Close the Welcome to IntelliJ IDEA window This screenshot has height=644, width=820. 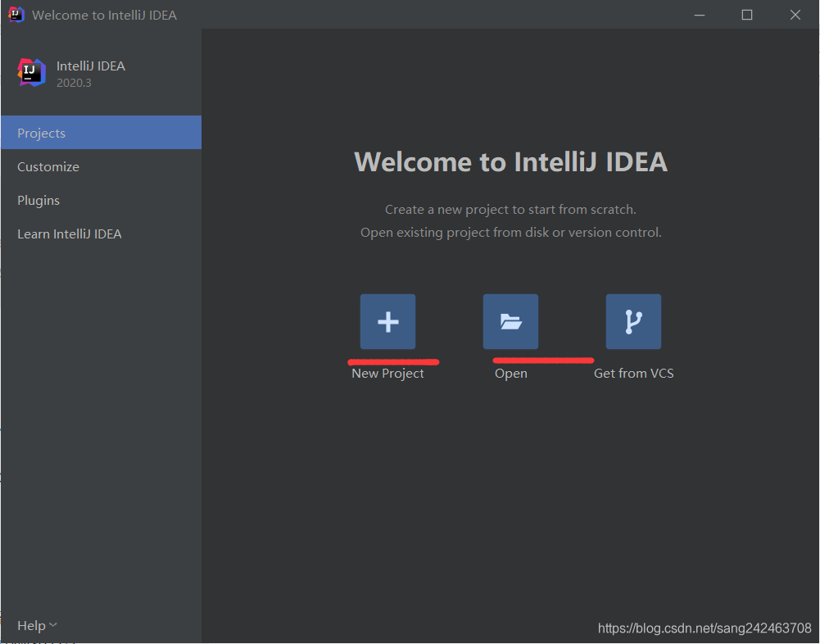click(x=795, y=16)
